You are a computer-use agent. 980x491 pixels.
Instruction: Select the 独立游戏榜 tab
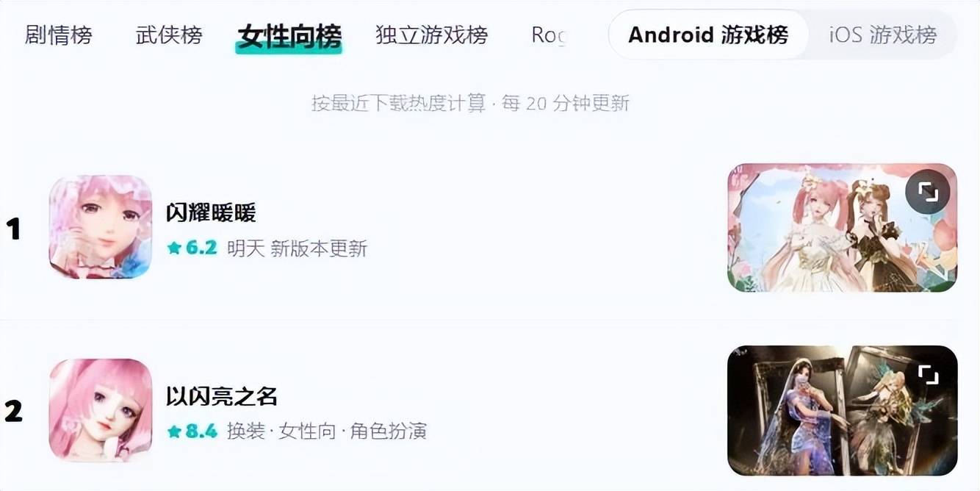[x=432, y=35]
